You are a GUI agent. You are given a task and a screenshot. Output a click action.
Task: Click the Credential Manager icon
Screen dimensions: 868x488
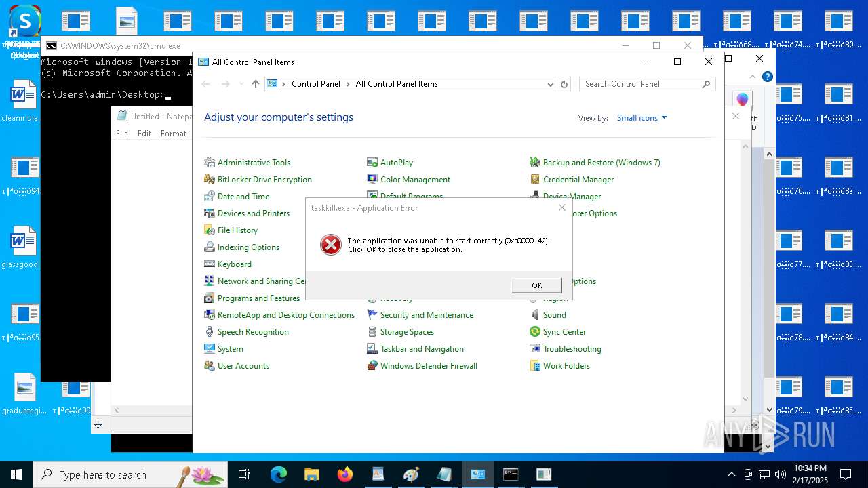[x=535, y=180]
